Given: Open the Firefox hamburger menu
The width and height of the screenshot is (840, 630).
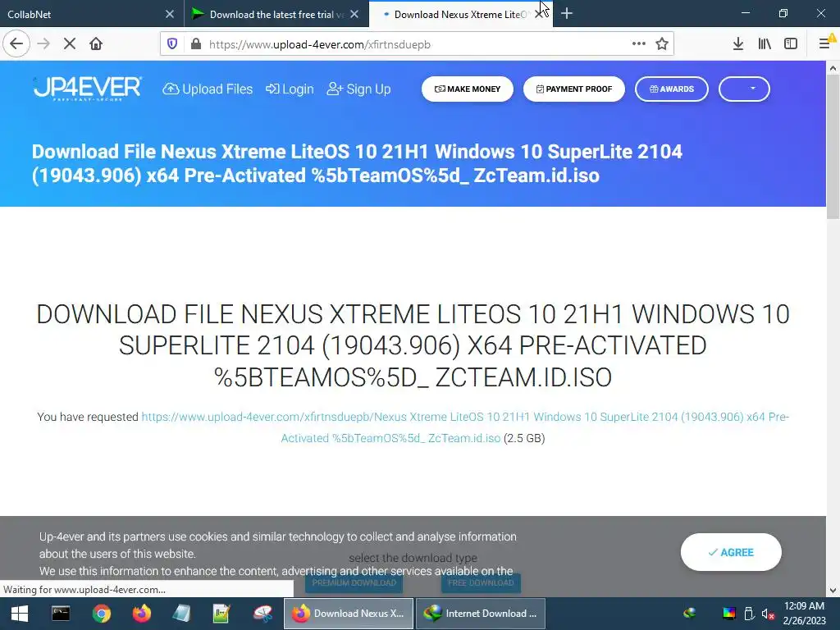Looking at the screenshot, I should [x=825, y=44].
